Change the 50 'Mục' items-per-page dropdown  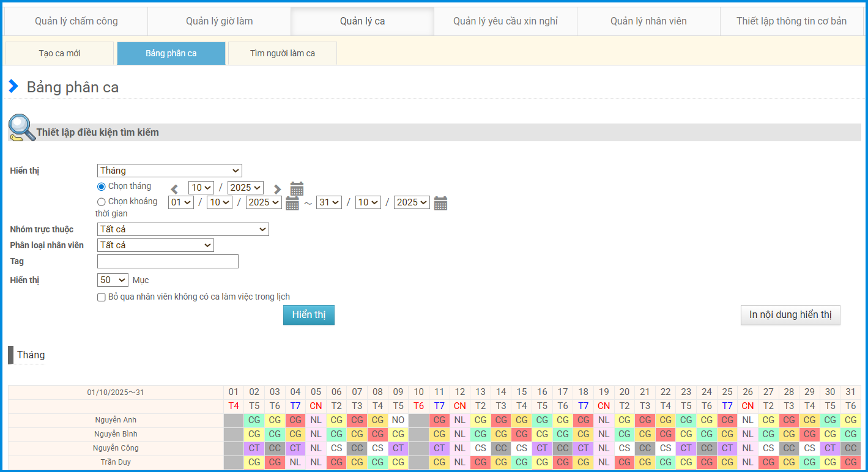(x=113, y=280)
